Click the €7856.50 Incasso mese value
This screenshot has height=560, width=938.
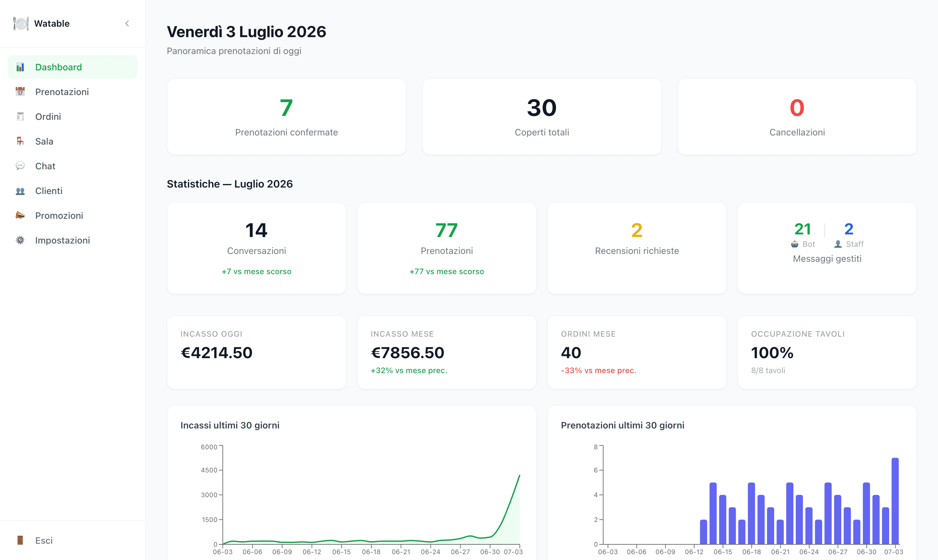coord(408,353)
